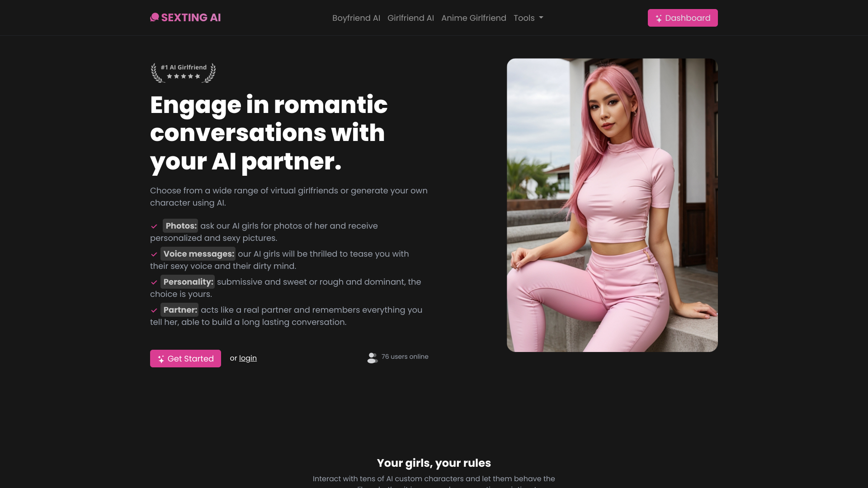Click the checkmark icon next to Partner
868x488 pixels.
pos(154,310)
